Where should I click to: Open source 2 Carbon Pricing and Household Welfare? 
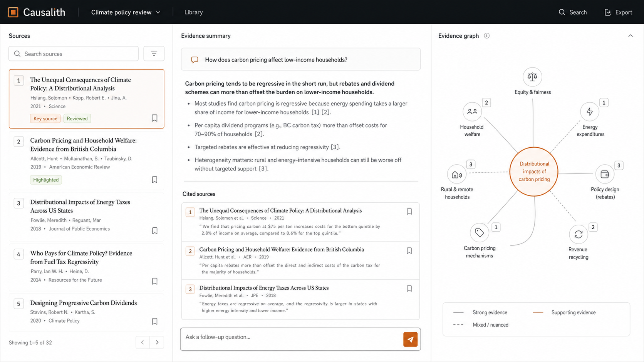(87, 160)
